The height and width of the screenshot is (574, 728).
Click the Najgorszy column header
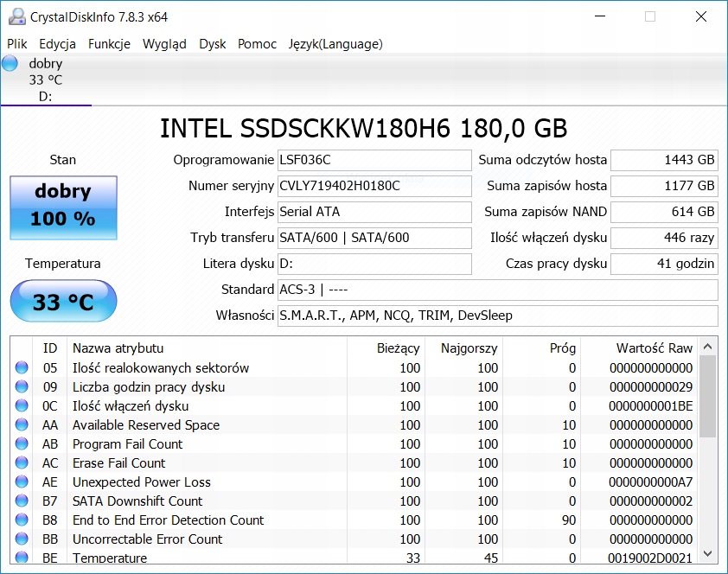(463, 348)
